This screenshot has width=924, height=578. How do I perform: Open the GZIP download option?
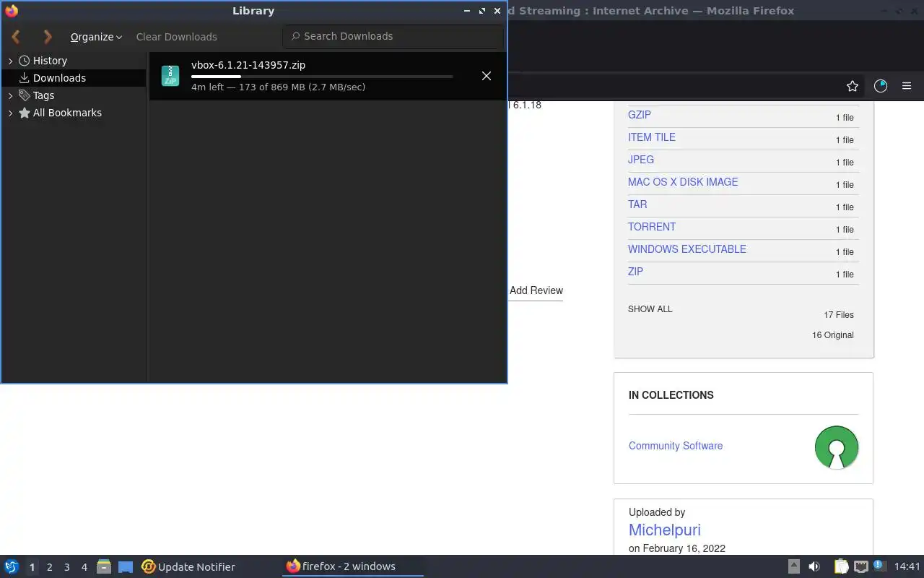pyautogui.click(x=640, y=115)
